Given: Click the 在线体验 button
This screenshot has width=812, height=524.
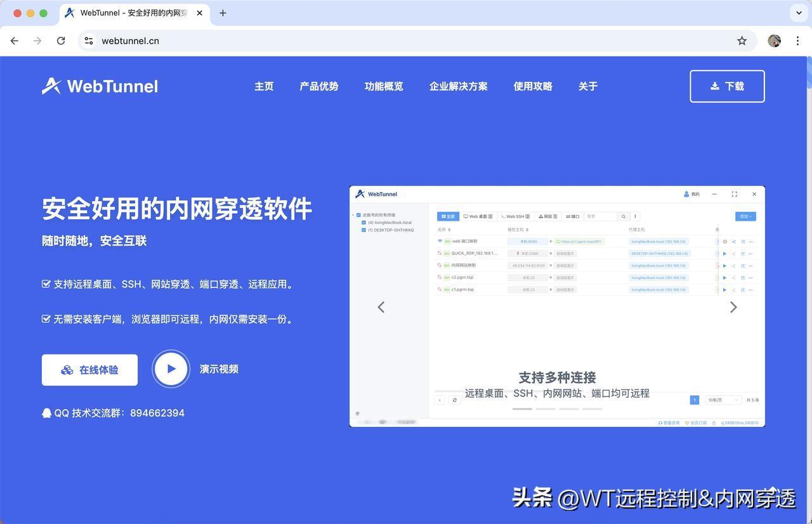Looking at the screenshot, I should point(89,369).
